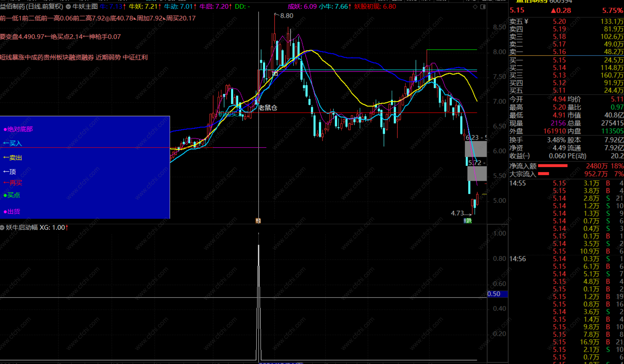Click the 益佰制药(日线.前复权) chart title
Screen dimensions: 624x364
pos(31,7)
